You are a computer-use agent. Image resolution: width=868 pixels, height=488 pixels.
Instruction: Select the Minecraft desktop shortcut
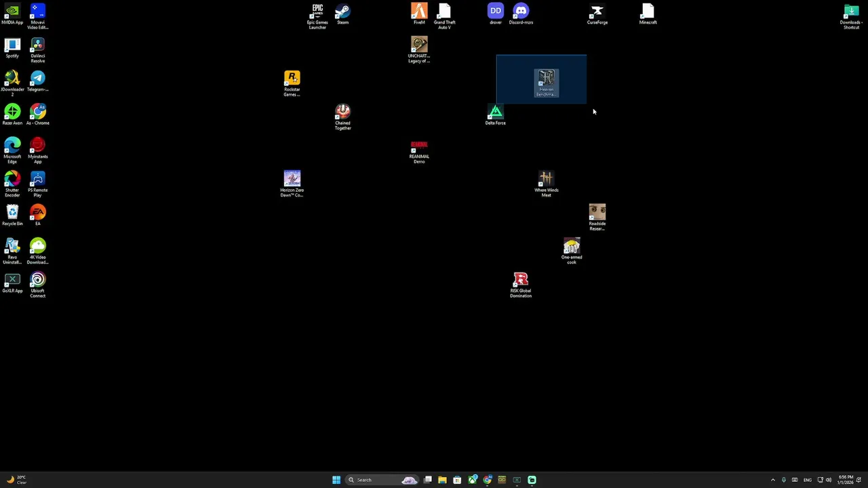click(648, 15)
